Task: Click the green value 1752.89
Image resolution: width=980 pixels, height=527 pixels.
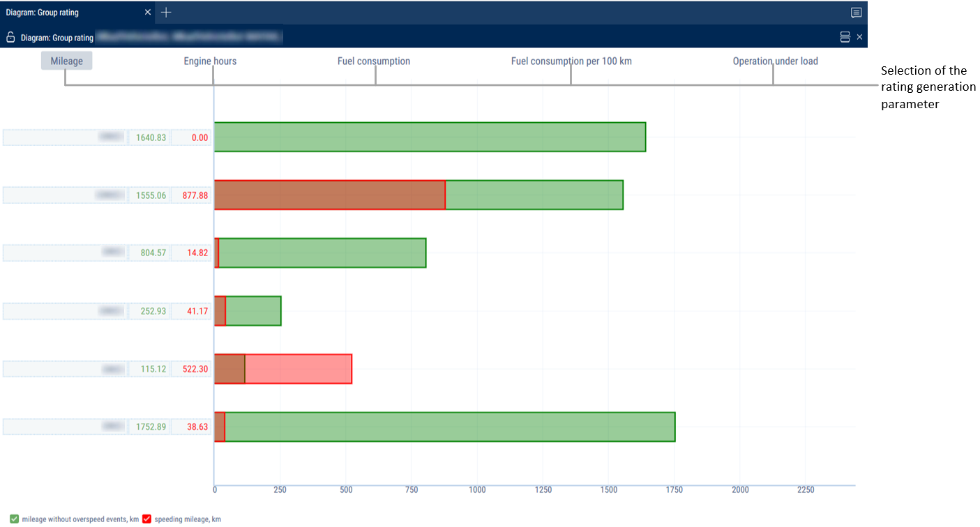Action: coord(149,426)
